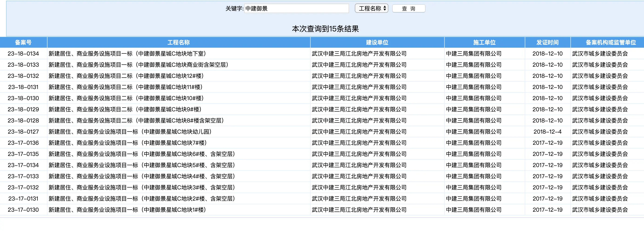Image resolution: width=644 pixels, height=231 pixels.
Task: Click the keyword input field containing 中建御景
Action: (x=296, y=8)
